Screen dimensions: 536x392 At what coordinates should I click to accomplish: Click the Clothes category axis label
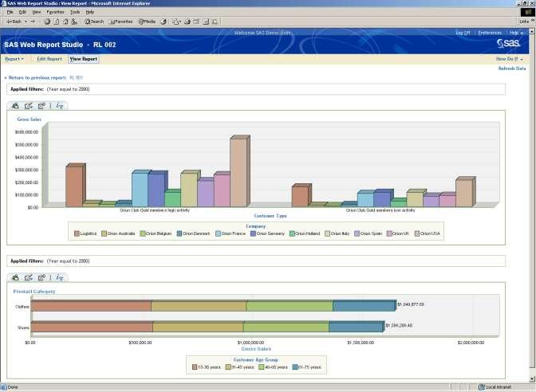click(x=22, y=307)
